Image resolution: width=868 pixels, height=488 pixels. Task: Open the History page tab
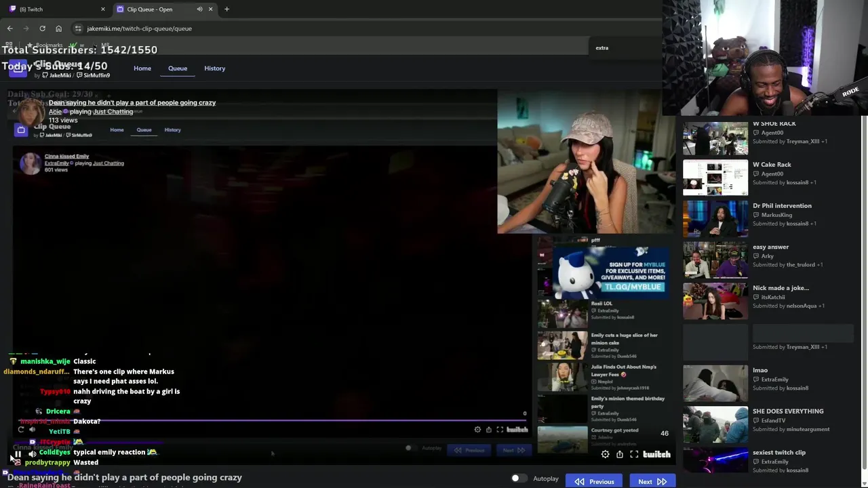(214, 68)
